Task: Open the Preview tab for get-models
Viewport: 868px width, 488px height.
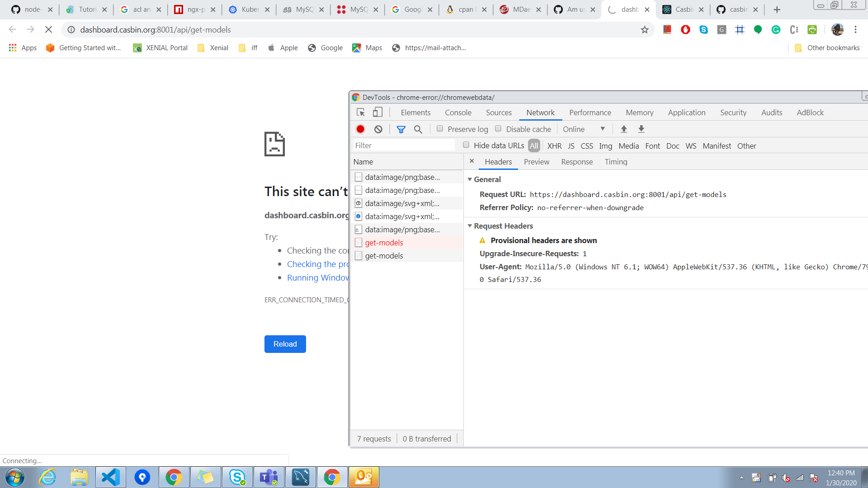Action: 537,162
